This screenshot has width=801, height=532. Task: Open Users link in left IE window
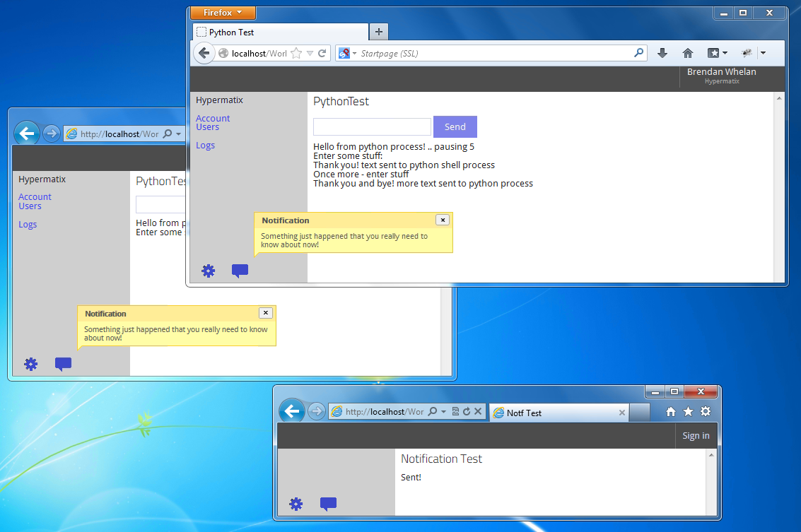click(x=30, y=206)
